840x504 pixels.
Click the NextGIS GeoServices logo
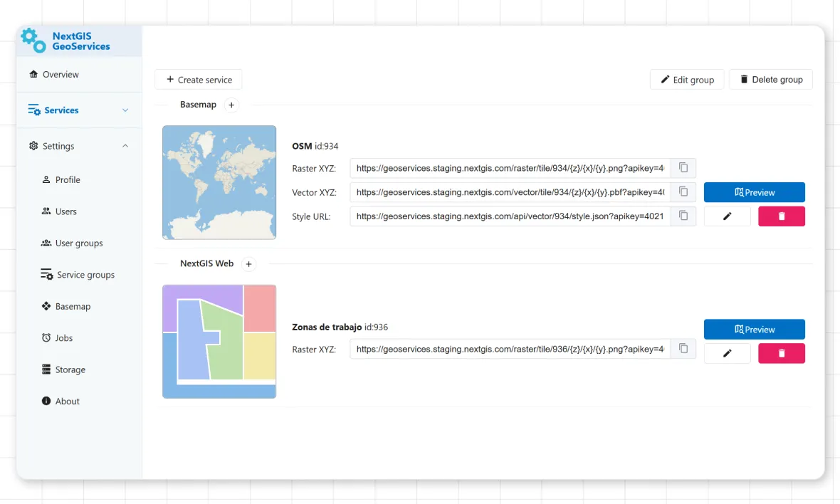click(65, 41)
